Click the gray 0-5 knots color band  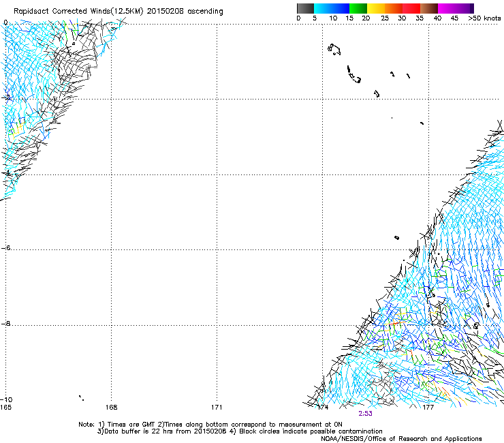[x=305, y=8]
